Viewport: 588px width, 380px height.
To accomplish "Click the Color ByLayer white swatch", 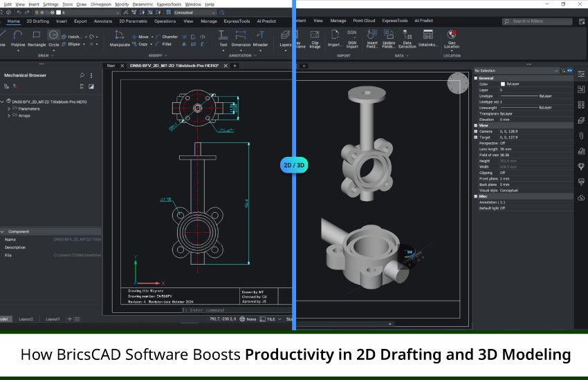I will (503, 84).
